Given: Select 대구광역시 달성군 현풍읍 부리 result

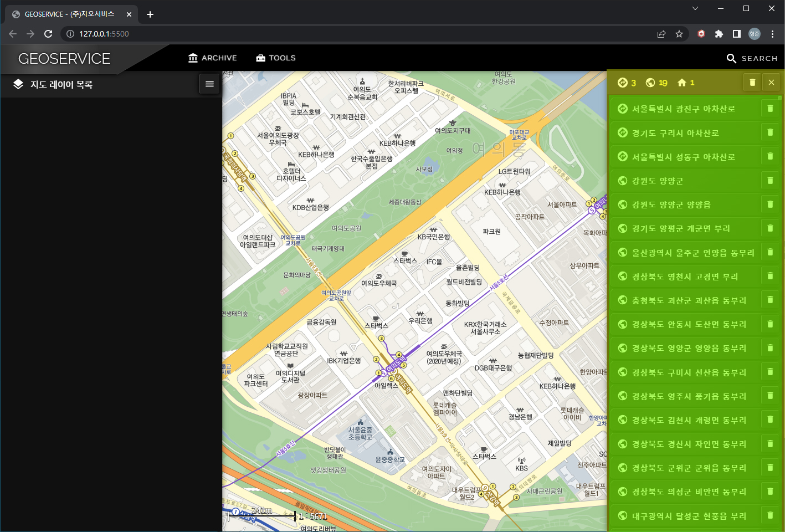Looking at the screenshot, I should [684, 516].
